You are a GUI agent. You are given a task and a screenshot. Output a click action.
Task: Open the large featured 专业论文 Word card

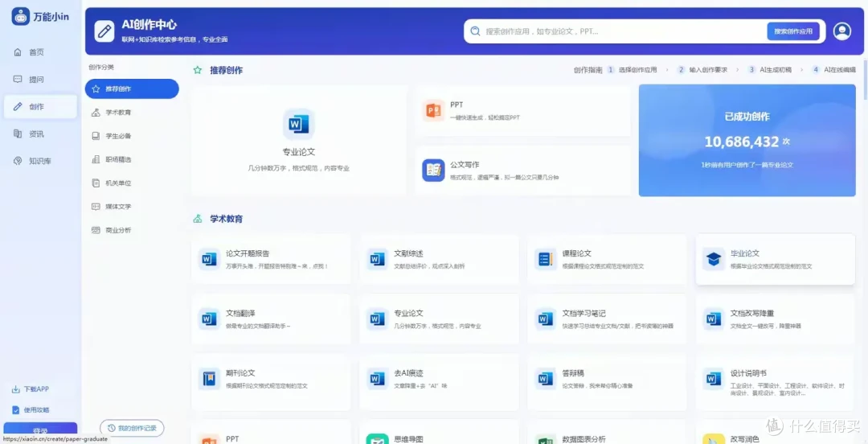[299, 140]
